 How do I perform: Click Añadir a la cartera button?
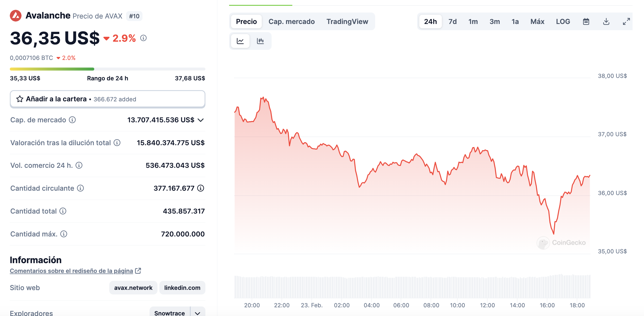point(107,99)
